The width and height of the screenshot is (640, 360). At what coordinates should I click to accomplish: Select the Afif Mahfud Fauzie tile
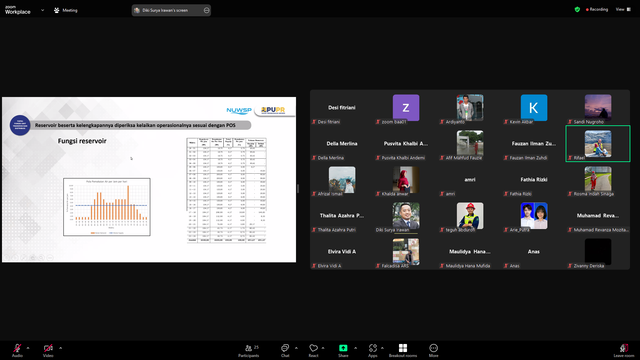pos(470,144)
